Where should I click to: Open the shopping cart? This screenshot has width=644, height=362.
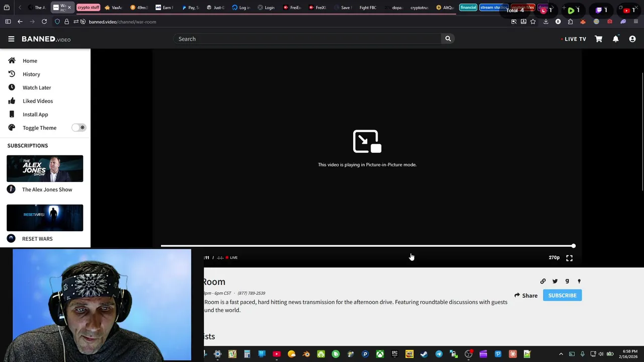click(599, 39)
